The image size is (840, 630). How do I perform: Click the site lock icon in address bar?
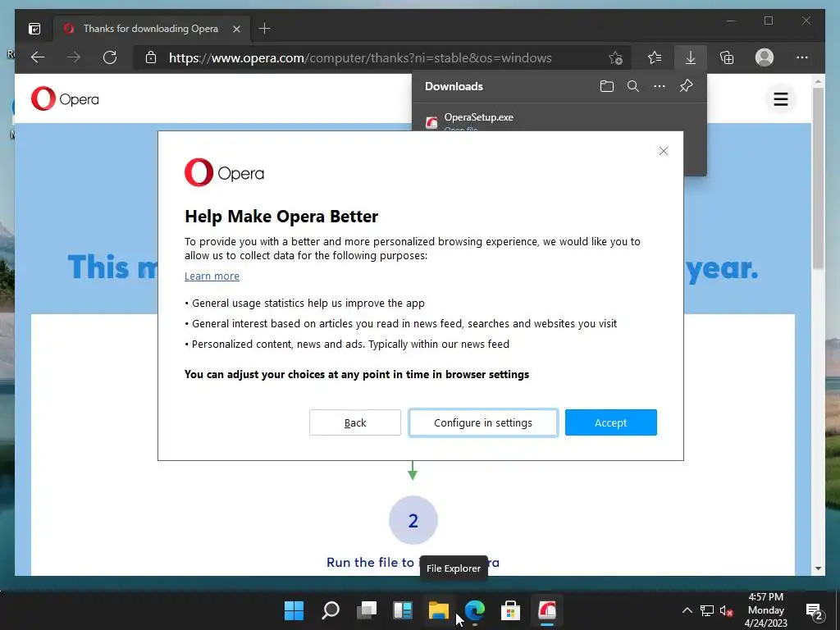[151, 57]
